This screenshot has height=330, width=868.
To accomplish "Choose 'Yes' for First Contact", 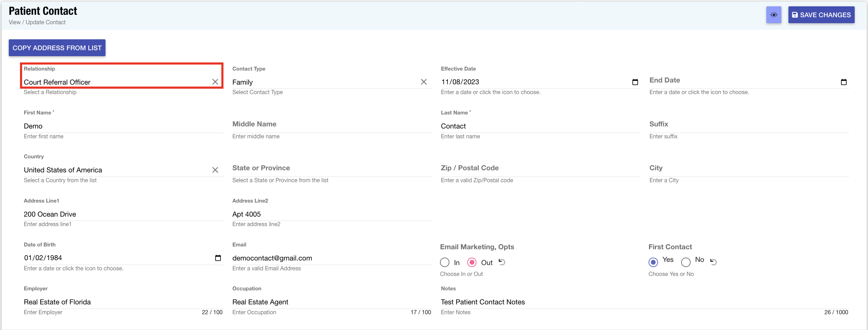I will point(653,262).
